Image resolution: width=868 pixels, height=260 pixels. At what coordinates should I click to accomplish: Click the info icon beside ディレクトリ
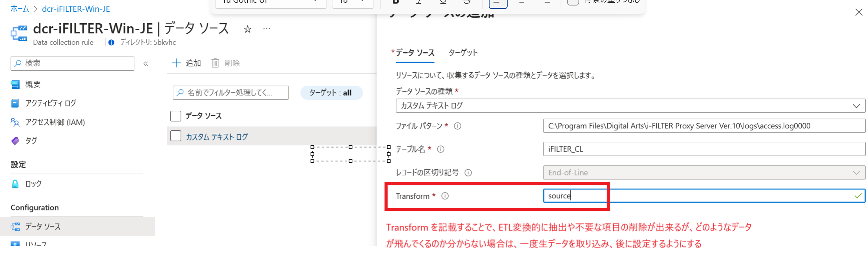(111, 42)
